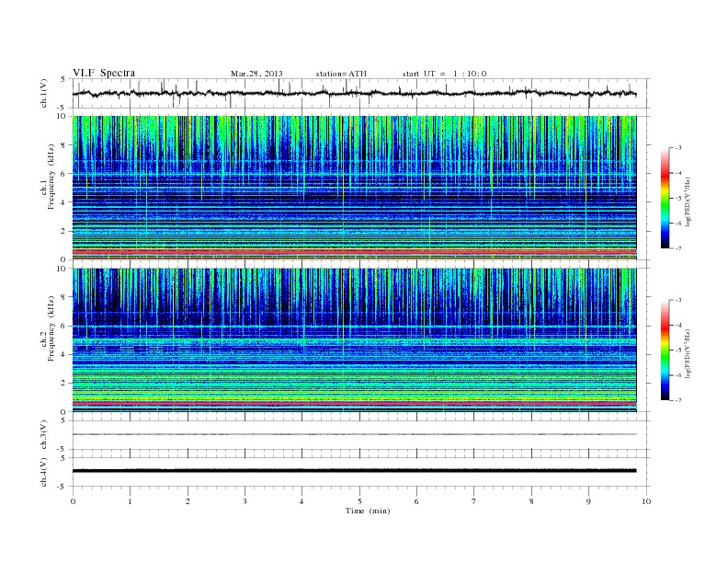The height and width of the screenshot is (563, 728).
Task: Click the 'ch.1(V)' waveform axis label
Action: (x=44, y=94)
